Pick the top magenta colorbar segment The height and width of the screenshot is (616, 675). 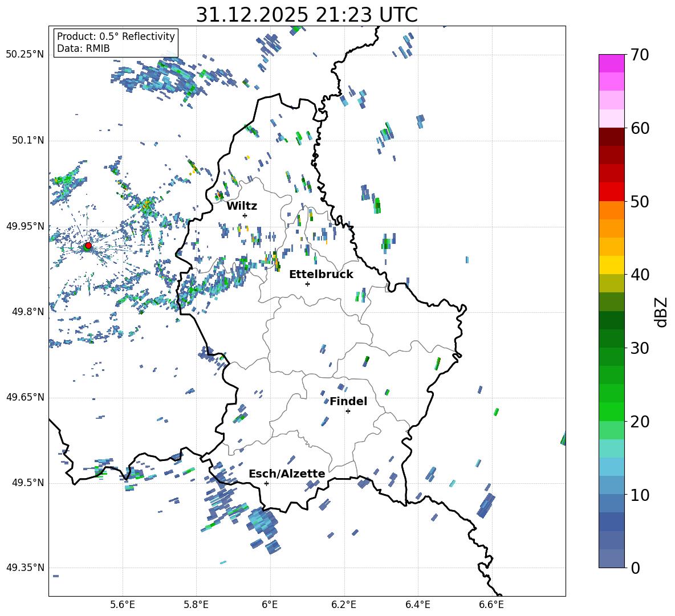pyautogui.click(x=612, y=63)
